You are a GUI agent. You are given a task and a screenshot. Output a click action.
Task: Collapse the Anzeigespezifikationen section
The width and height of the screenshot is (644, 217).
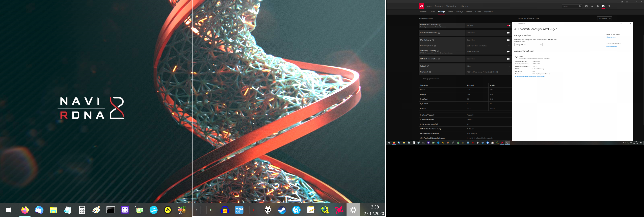tap(421, 79)
